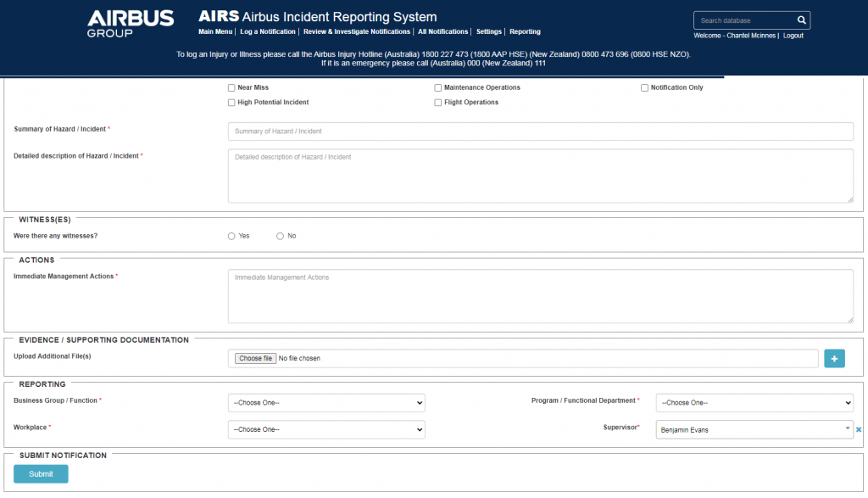Click the Airbus Group logo
Screen dimensions: 868x498
click(x=131, y=23)
